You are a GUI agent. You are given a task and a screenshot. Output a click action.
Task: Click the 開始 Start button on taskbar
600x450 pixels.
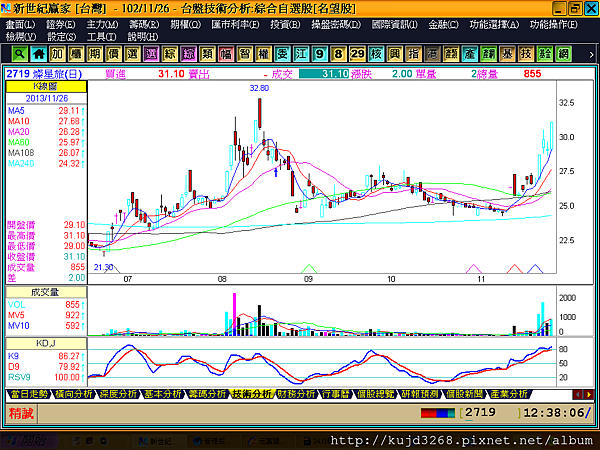pyautogui.click(x=29, y=441)
